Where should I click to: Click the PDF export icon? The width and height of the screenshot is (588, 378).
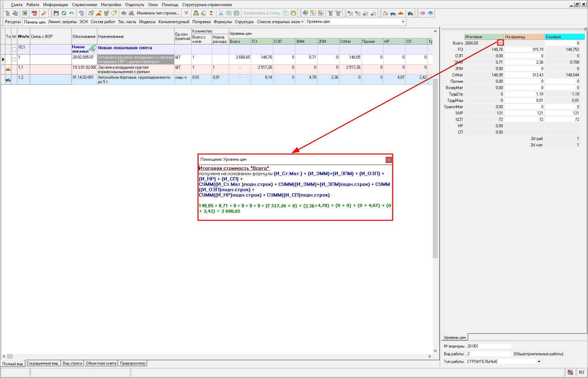pos(34,13)
